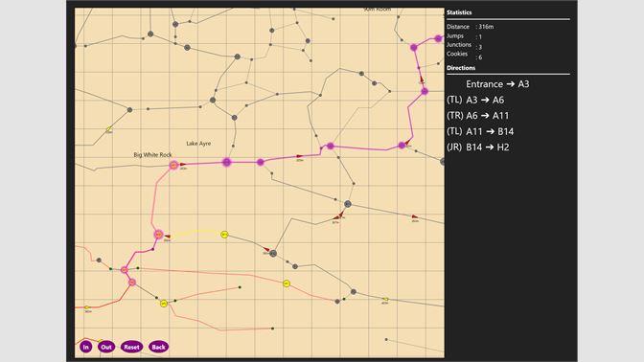Screen dimensions: 644x362
Task: Reset the map view
Action: pos(131,347)
